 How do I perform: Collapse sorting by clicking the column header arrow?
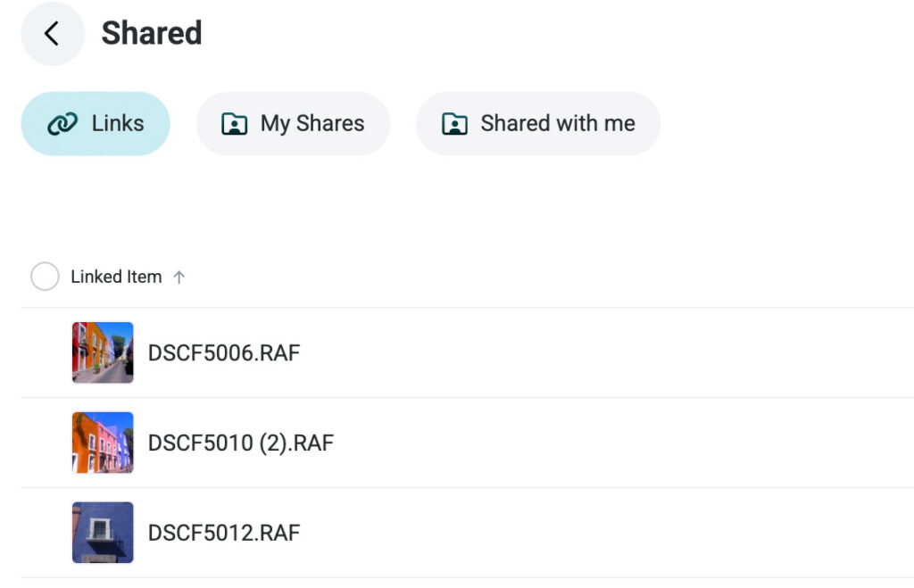coord(179,277)
